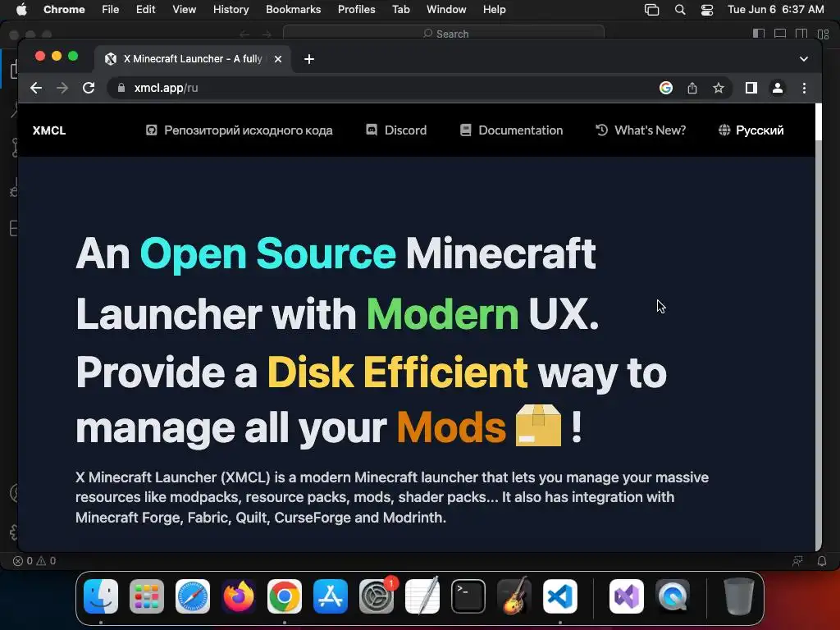The height and width of the screenshot is (630, 840).
Task: Click VS Code customize layout icon
Action: (824, 34)
